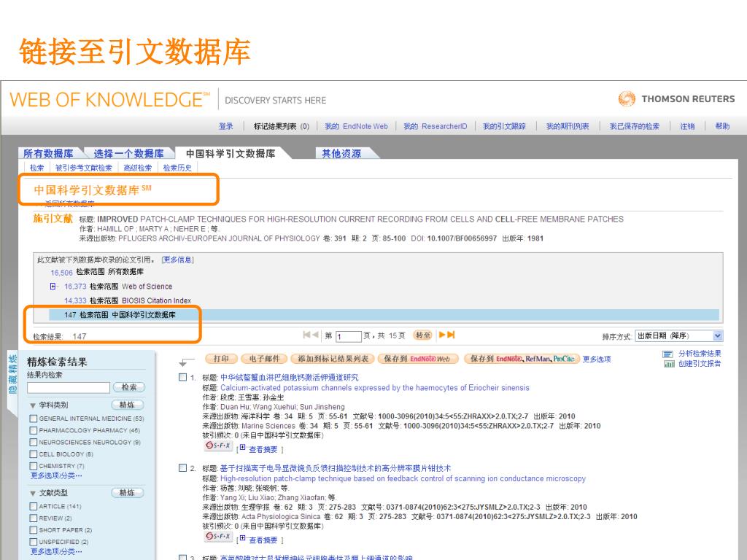This screenshot has height=560, width=747.
Task: Click the 登录 link
Action: [226, 126]
